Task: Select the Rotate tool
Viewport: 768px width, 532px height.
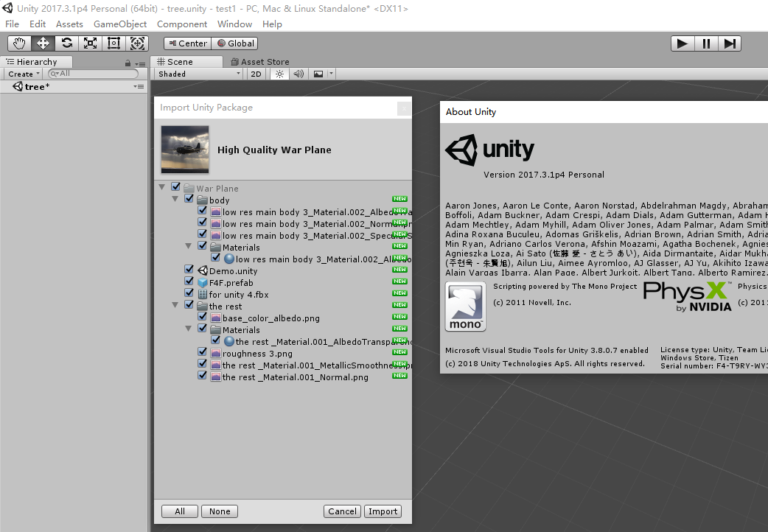Action: pyautogui.click(x=66, y=43)
